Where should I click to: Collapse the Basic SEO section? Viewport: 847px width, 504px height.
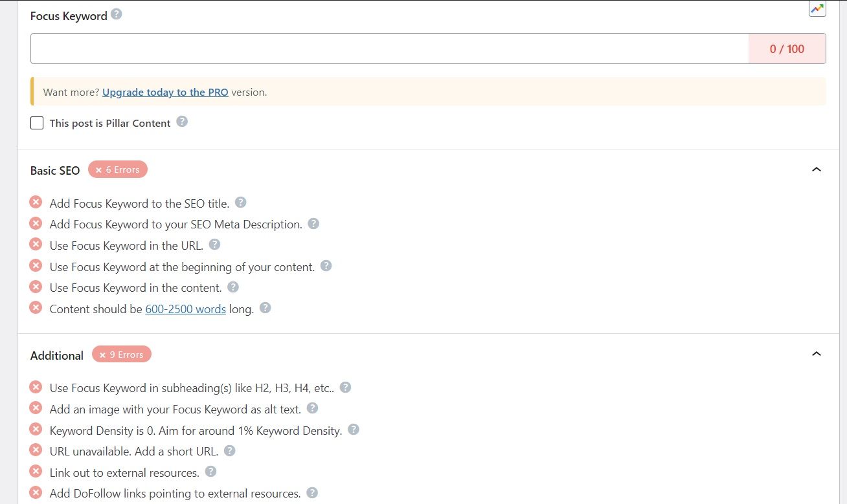[x=817, y=170]
